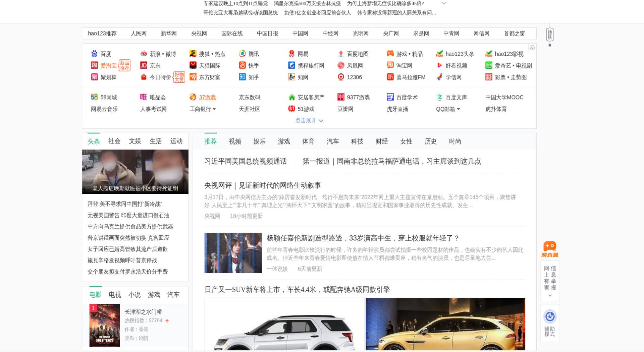Screen dimensions: 644x352
Task: Click the hao123影视 icon
Action: pos(489,54)
